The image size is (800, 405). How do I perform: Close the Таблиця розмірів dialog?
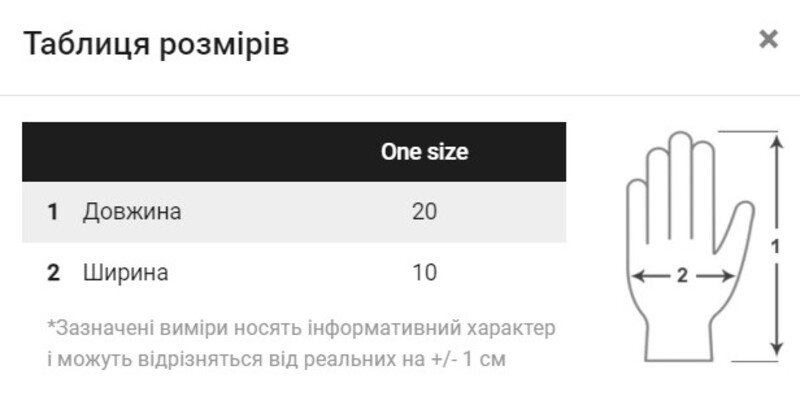[768, 40]
